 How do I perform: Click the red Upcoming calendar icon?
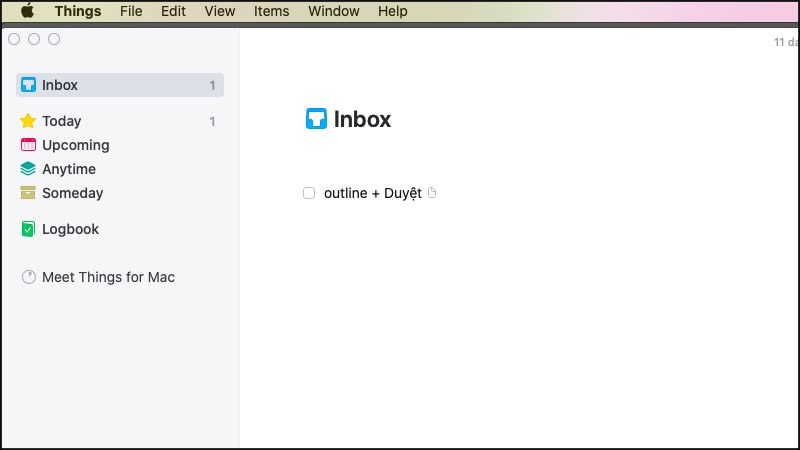point(28,145)
